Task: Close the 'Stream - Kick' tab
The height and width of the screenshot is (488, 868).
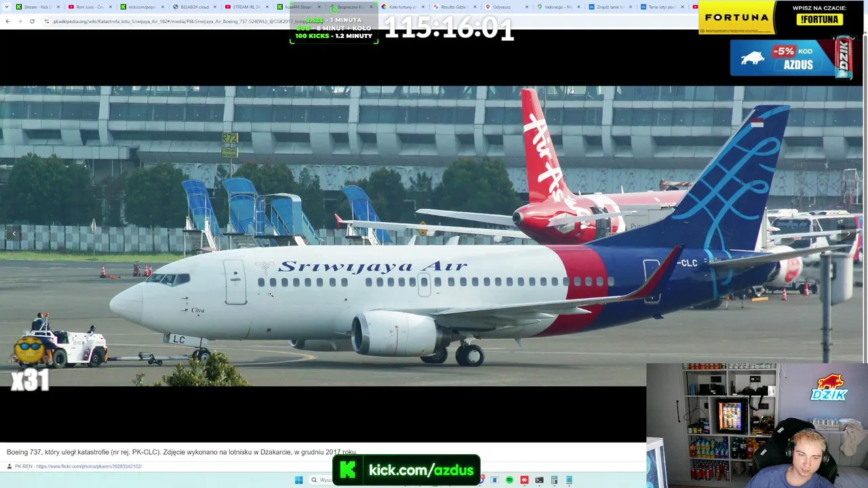Action: (x=58, y=7)
